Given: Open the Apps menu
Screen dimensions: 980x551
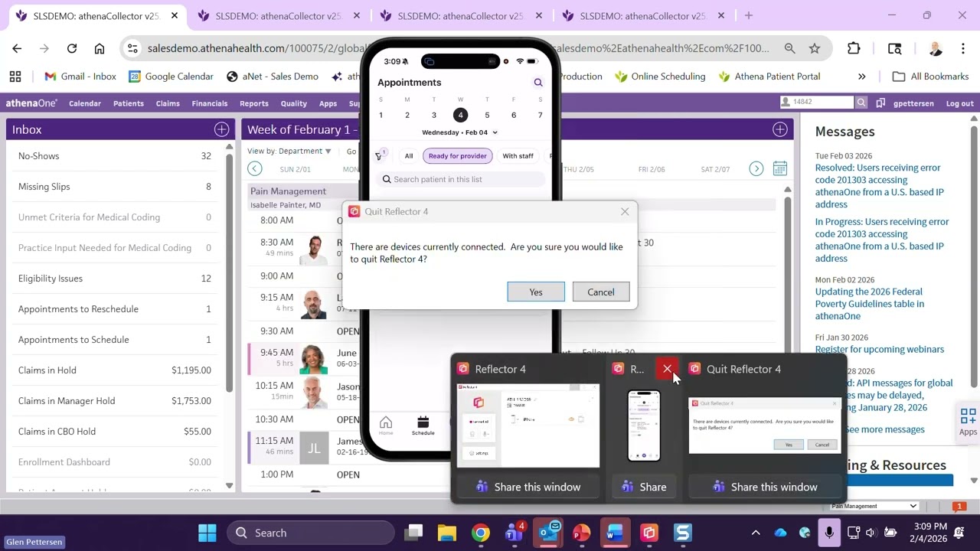Looking at the screenshot, I should (x=328, y=103).
